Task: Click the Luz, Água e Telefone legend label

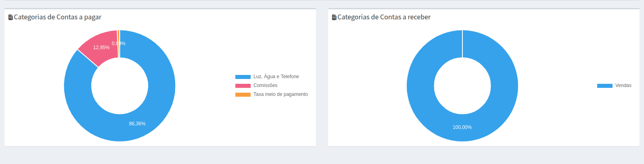Action: tap(276, 77)
